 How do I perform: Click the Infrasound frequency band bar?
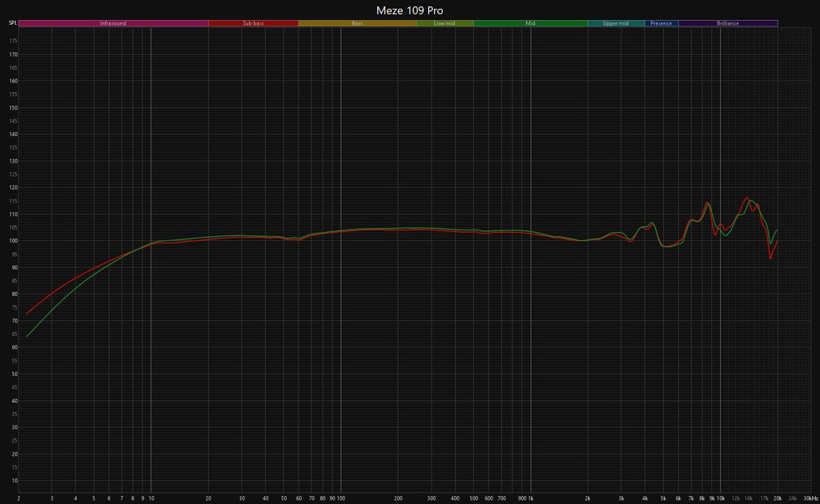(113, 23)
